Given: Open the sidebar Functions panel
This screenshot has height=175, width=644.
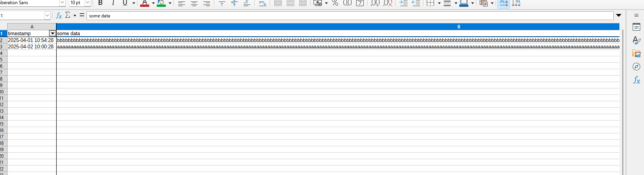Looking at the screenshot, I should click(636, 80).
